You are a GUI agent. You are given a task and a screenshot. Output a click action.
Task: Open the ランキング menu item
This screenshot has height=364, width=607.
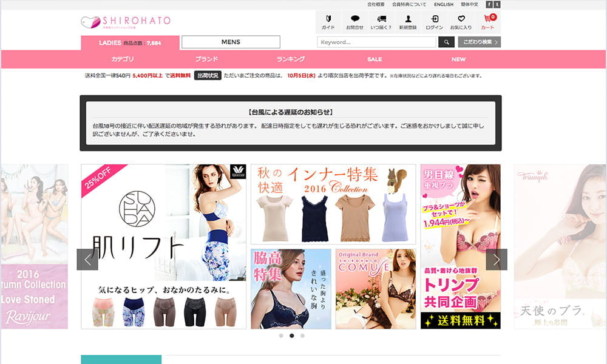[290, 59]
